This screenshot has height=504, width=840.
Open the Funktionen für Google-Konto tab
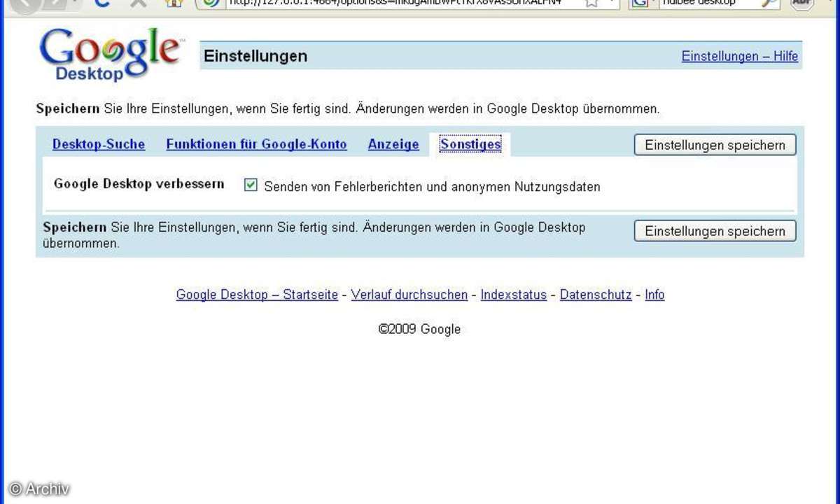click(x=256, y=144)
